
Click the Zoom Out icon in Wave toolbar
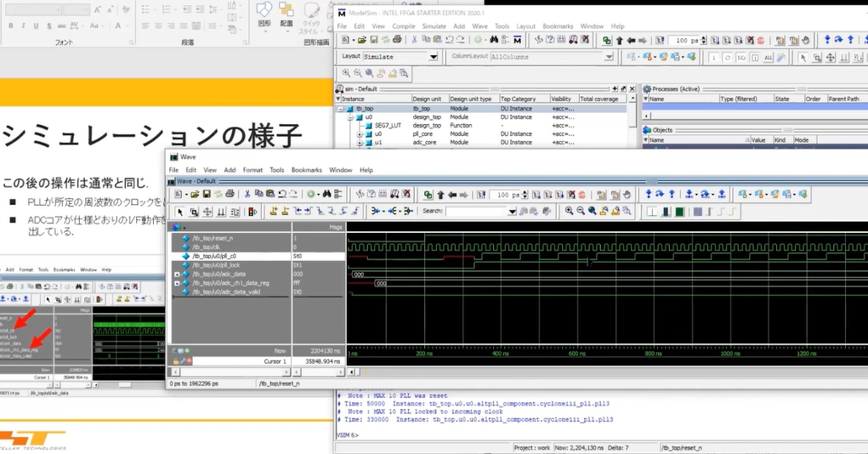581,211
